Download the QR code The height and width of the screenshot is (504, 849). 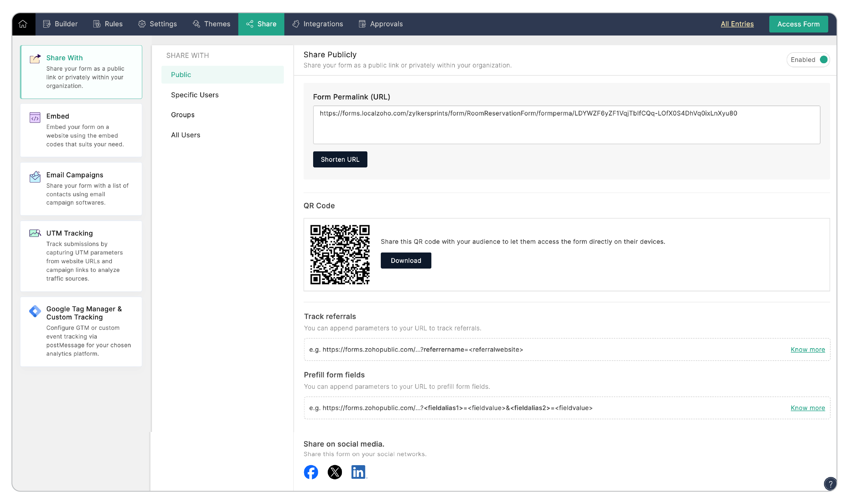(406, 261)
